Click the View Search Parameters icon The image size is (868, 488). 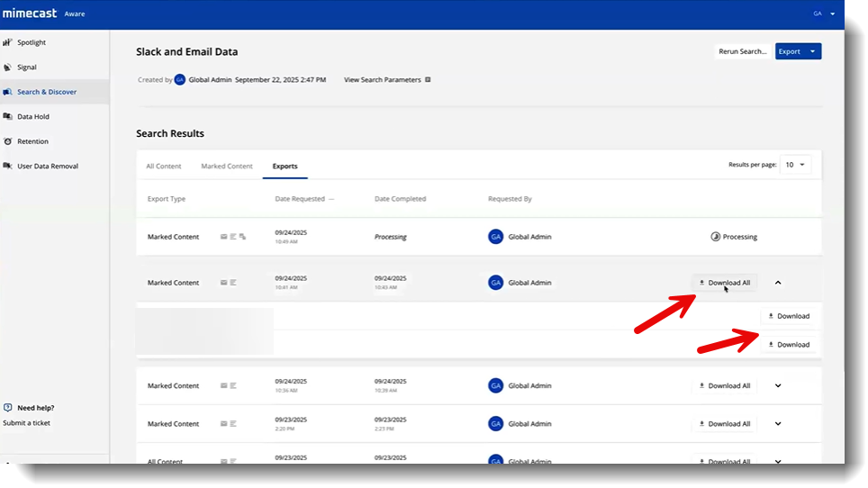(428, 80)
